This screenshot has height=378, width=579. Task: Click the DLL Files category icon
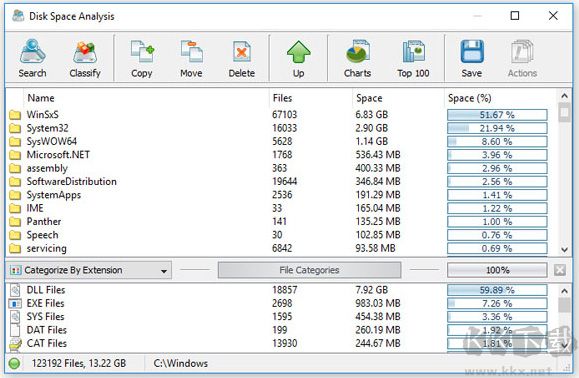coord(15,290)
